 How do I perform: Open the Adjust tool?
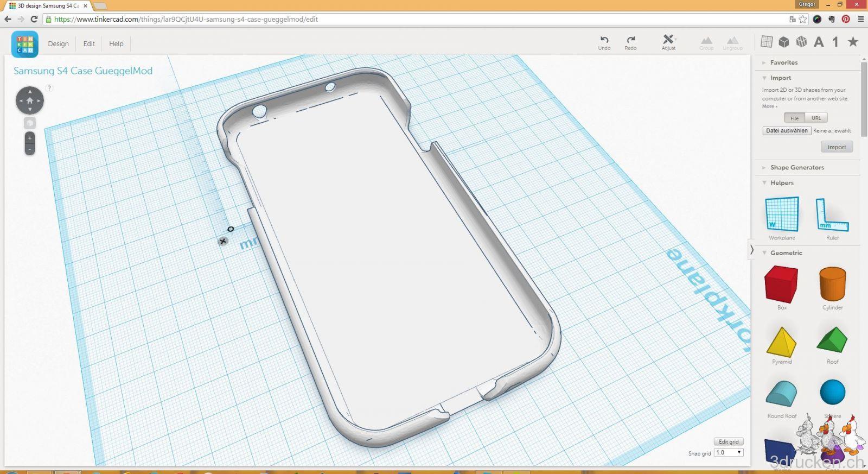(668, 42)
